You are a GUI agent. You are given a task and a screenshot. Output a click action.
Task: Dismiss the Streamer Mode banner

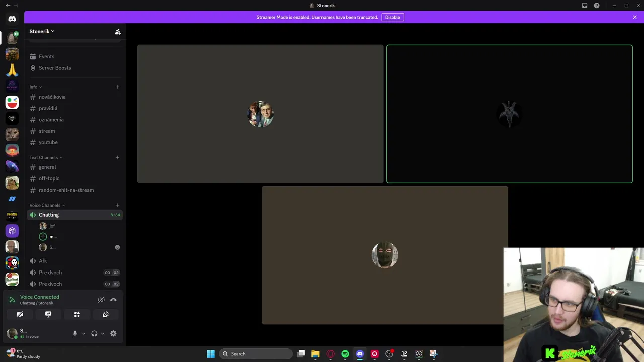click(635, 17)
